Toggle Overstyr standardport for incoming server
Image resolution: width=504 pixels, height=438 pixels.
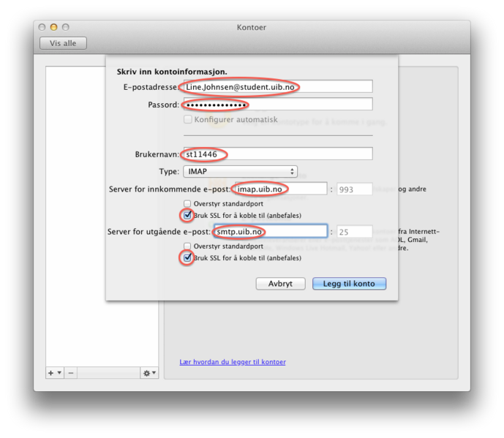pyautogui.click(x=188, y=204)
